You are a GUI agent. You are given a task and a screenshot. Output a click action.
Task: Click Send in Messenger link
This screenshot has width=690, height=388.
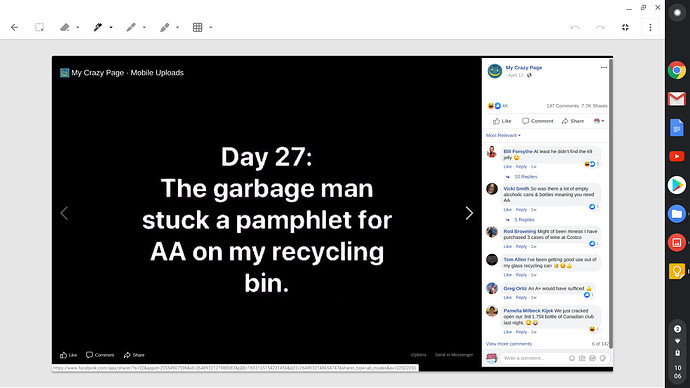[454, 355]
